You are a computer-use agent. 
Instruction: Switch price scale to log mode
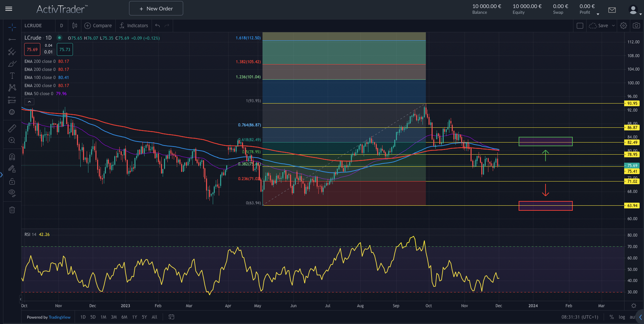pos(622,317)
